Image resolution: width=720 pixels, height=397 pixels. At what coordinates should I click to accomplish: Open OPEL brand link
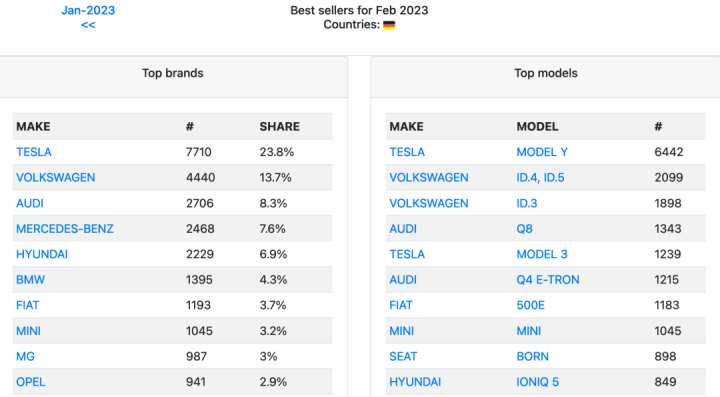(31, 382)
